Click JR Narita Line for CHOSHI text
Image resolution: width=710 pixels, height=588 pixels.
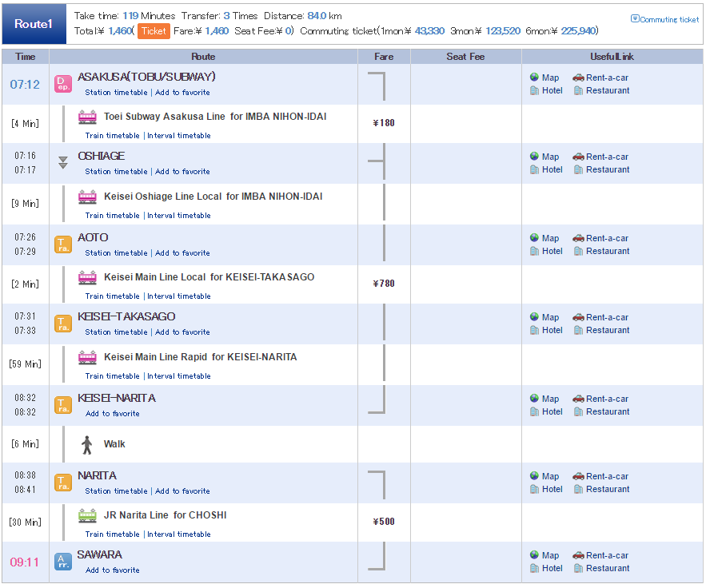click(166, 515)
